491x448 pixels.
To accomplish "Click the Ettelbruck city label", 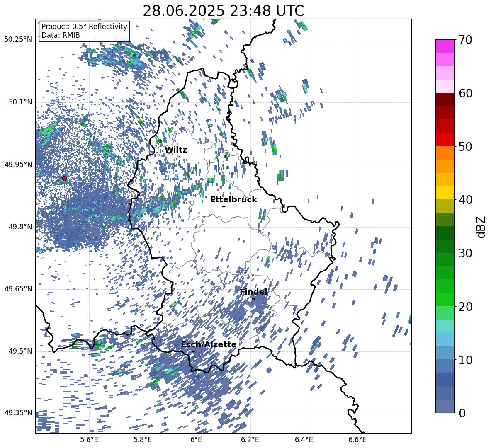I will [233, 200].
